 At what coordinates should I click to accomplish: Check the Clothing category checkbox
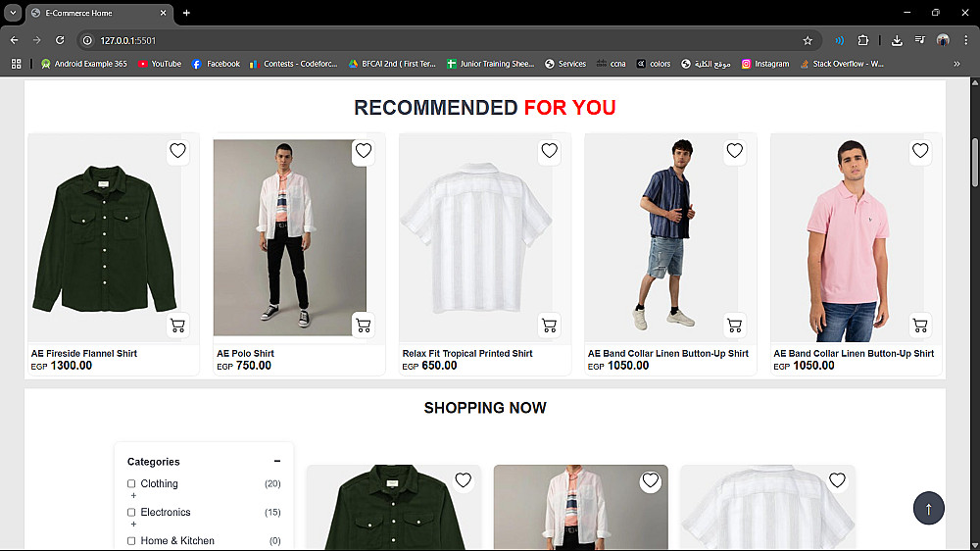click(131, 483)
